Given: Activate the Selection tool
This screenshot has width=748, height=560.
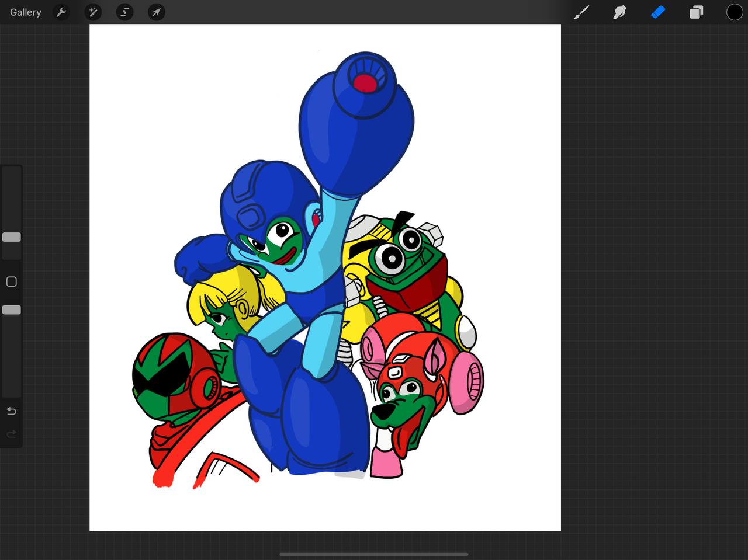Looking at the screenshot, I should tap(124, 12).
